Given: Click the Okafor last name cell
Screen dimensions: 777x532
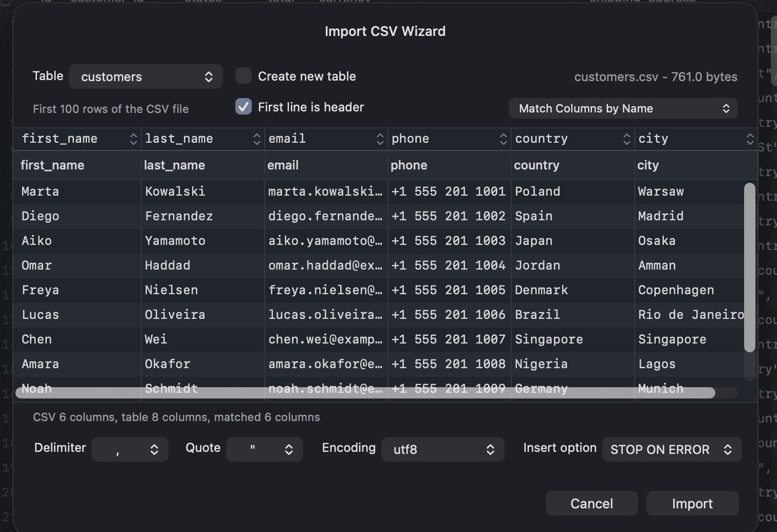Looking at the screenshot, I should tap(203, 364).
